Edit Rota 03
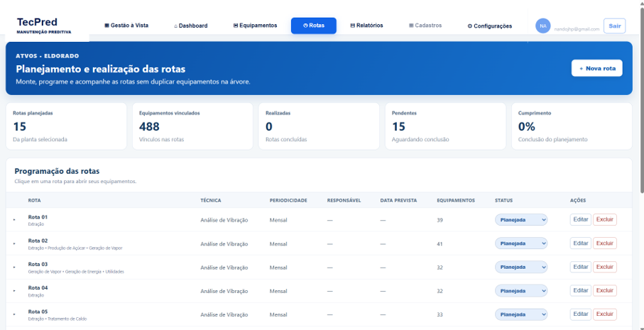The image size is (644, 330). [580, 267]
